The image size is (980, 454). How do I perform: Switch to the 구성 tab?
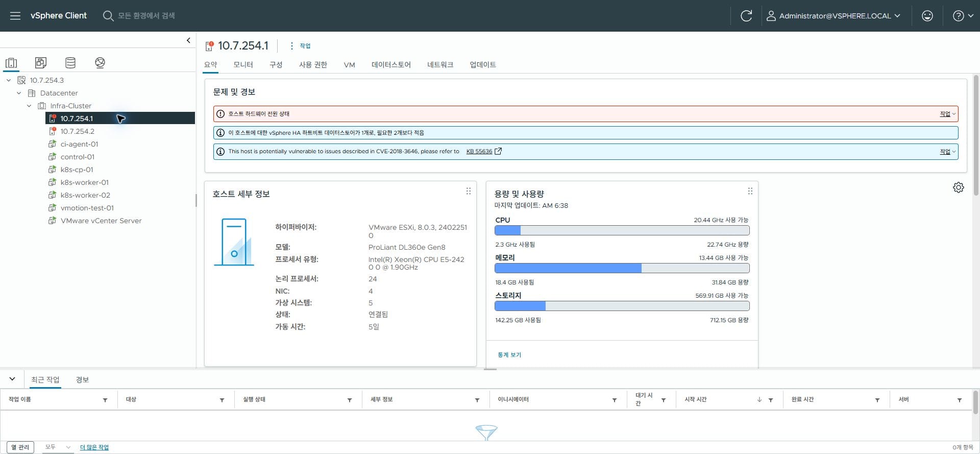pos(276,65)
